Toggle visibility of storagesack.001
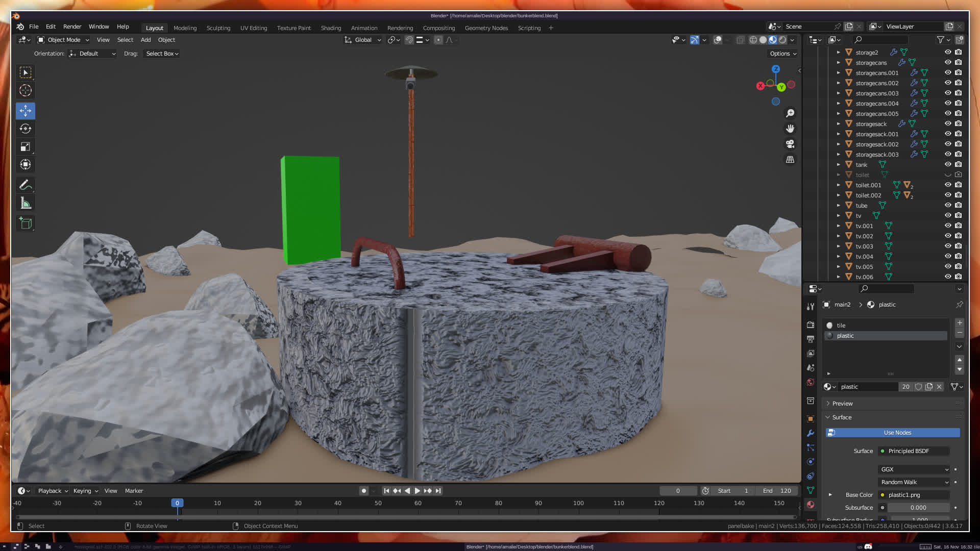The width and height of the screenshot is (980, 551). [947, 134]
